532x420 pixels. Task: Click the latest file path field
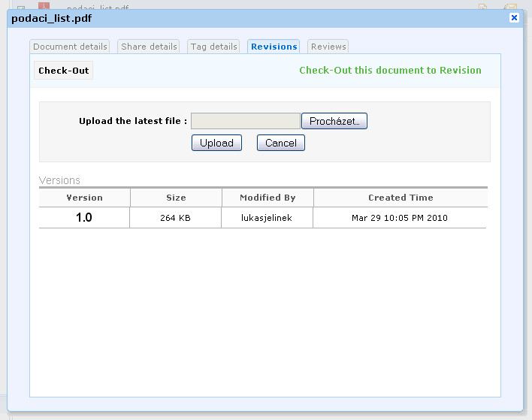coord(245,121)
